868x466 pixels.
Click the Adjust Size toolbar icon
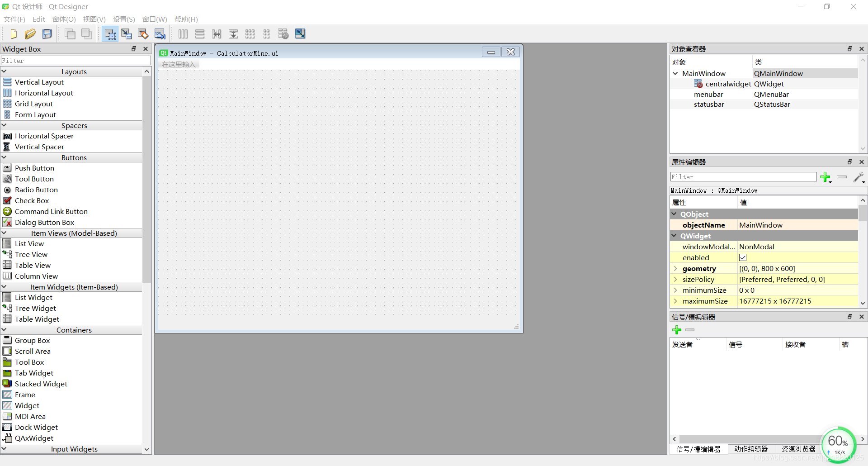(300, 34)
